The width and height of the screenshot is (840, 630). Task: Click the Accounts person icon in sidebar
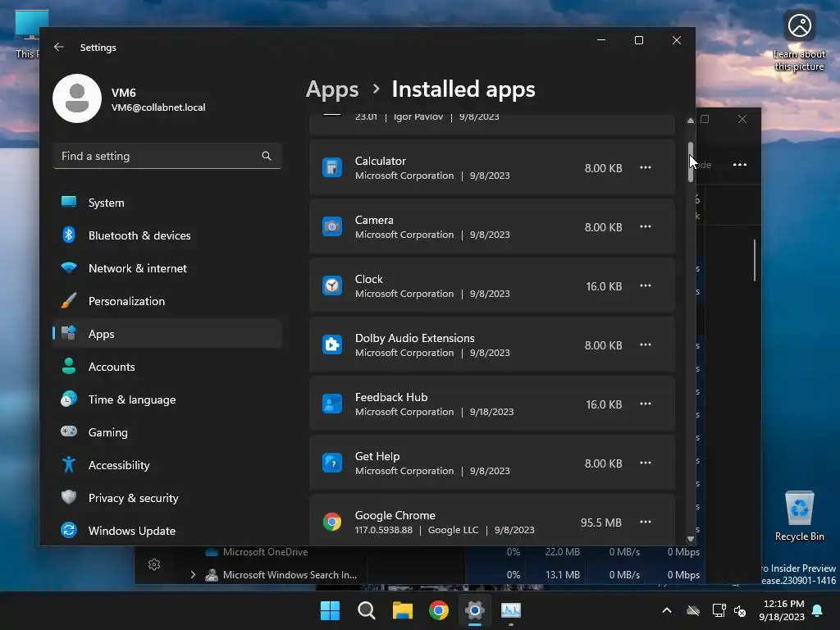coord(69,366)
